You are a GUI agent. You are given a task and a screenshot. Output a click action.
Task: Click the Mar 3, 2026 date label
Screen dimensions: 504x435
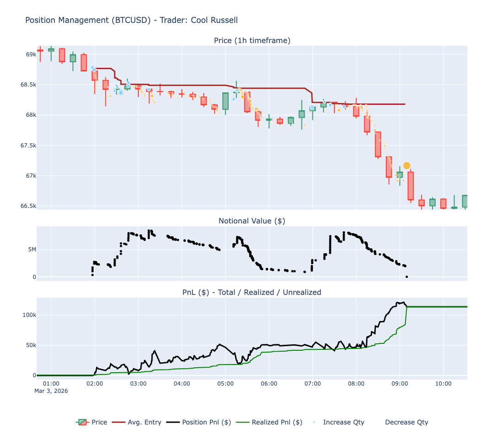click(x=52, y=391)
